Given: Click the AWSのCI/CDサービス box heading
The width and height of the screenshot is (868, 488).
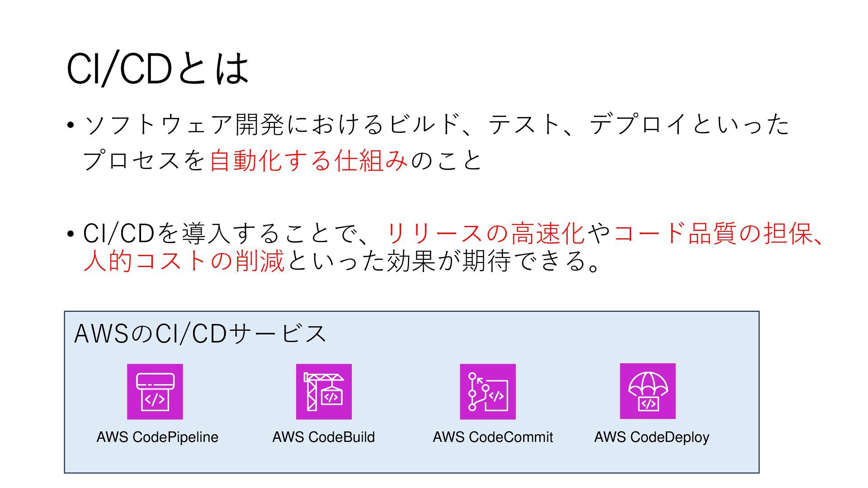Looking at the screenshot, I should [x=200, y=334].
